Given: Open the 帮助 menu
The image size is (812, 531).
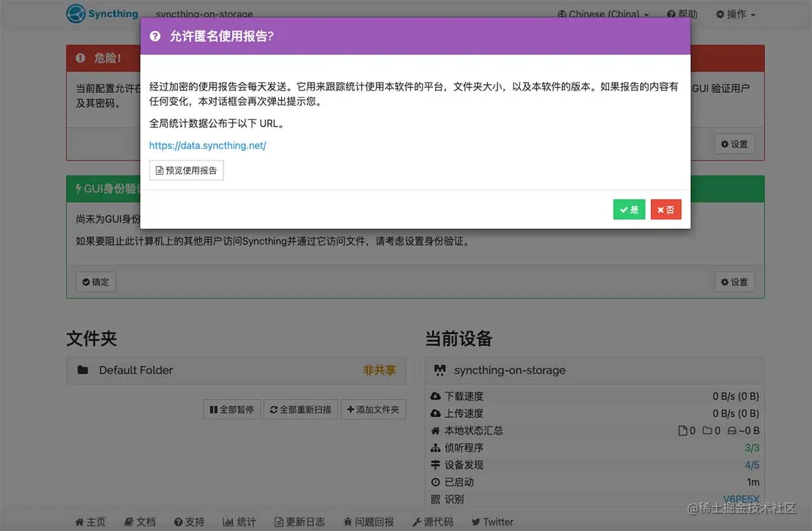Looking at the screenshot, I should pyautogui.click(x=682, y=13).
